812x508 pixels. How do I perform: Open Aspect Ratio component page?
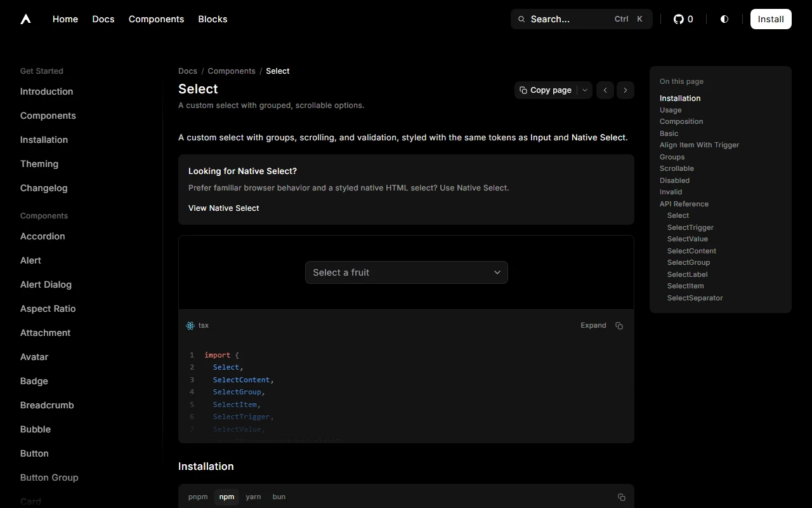[48, 309]
